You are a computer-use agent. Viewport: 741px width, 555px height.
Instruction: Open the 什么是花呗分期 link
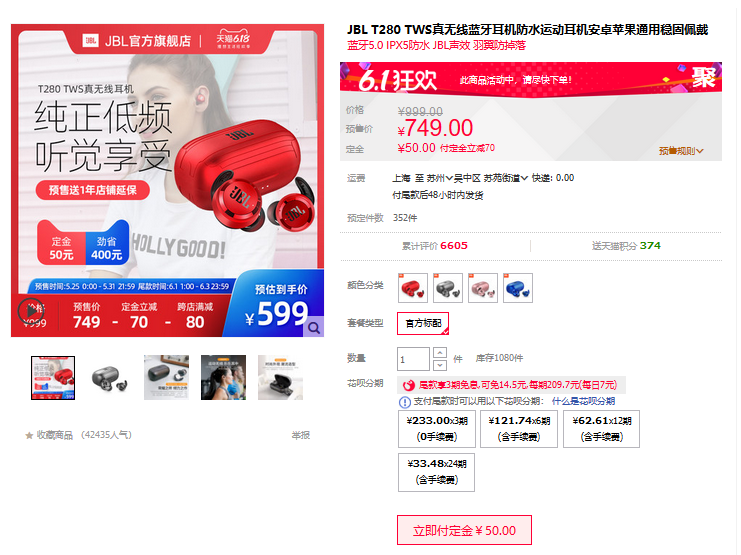click(x=583, y=401)
